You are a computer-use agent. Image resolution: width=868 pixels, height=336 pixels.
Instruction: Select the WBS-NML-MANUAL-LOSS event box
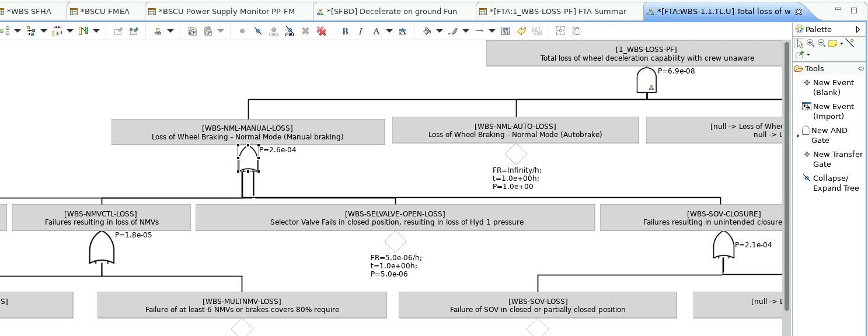click(248, 132)
